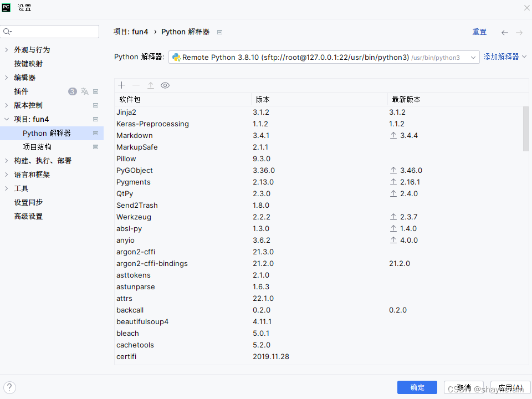532x399 pixels.
Task: Toggle early release packages with the eye icon
Action: (x=166, y=85)
